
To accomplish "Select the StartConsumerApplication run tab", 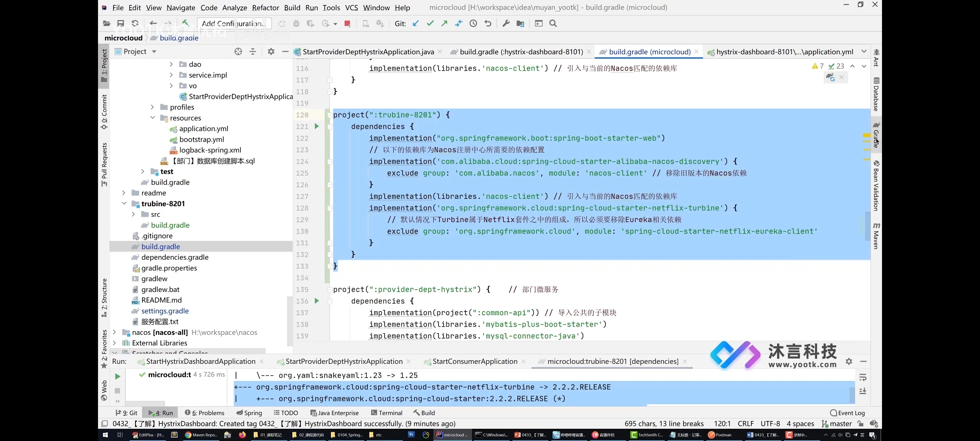I will click(x=475, y=361).
